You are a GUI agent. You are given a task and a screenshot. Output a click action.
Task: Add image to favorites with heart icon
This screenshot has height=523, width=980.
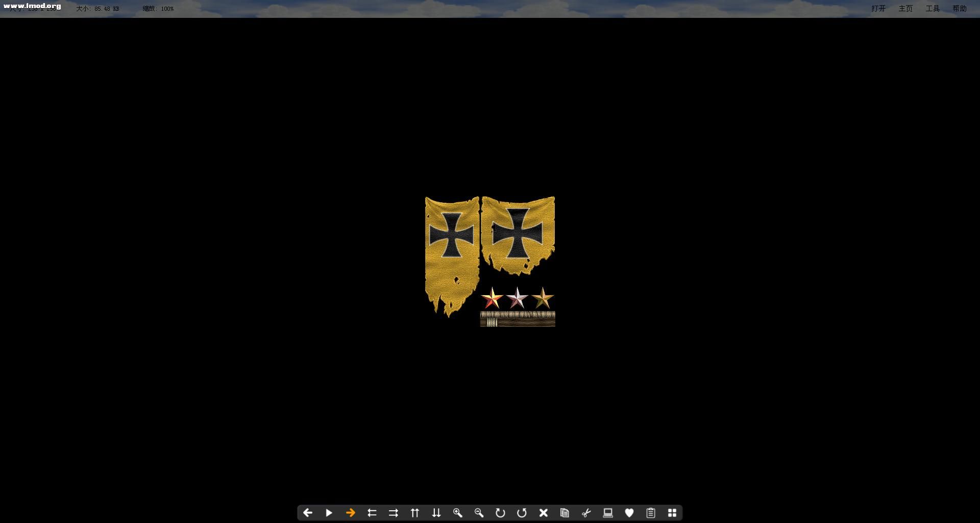629,513
